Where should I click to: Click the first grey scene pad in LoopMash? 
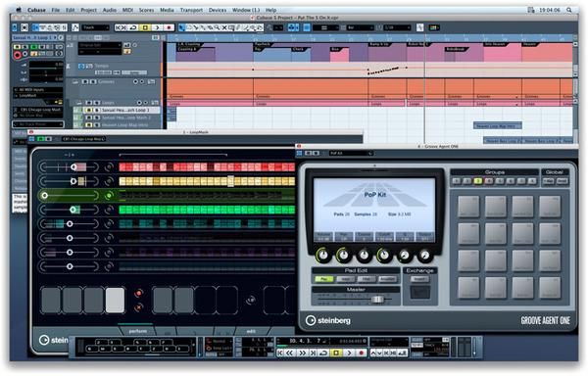pyautogui.click(x=51, y=300)
